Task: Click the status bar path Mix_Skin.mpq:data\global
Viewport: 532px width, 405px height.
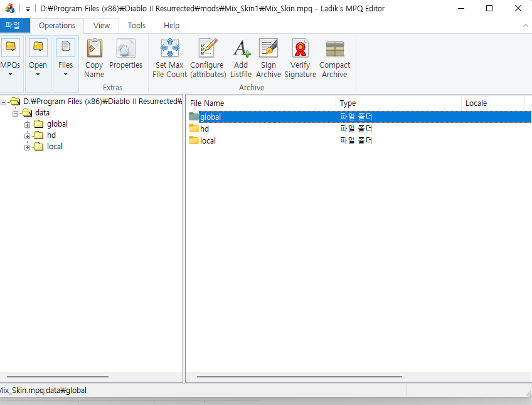Action: (43, 391)
